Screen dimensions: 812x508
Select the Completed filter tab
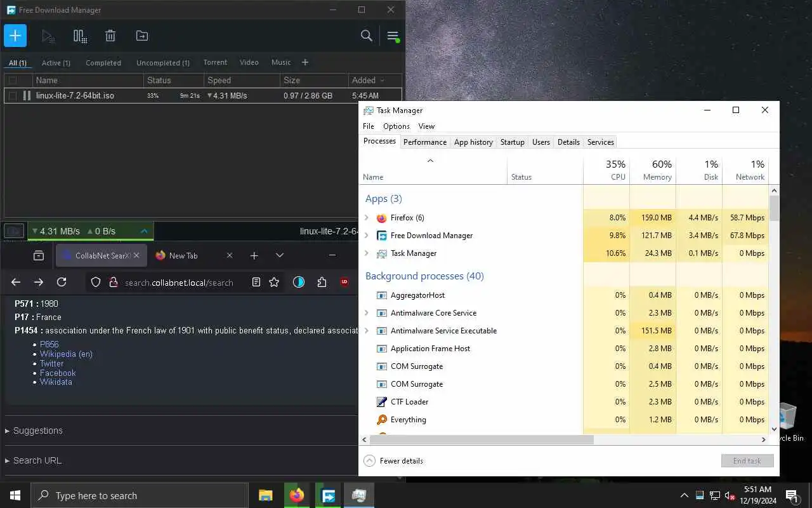pos(103,63)
